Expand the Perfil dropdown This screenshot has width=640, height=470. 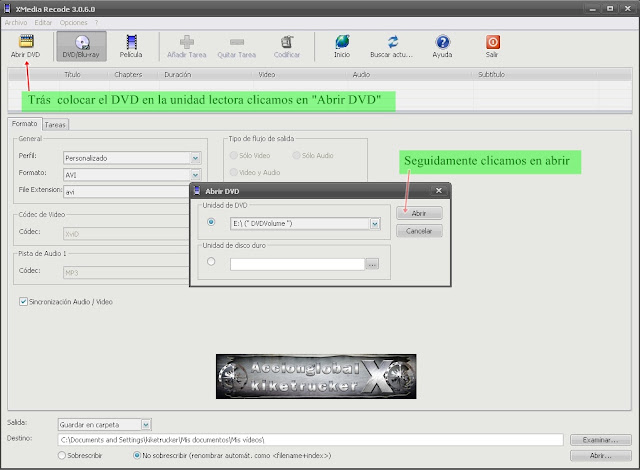(196, 158)
